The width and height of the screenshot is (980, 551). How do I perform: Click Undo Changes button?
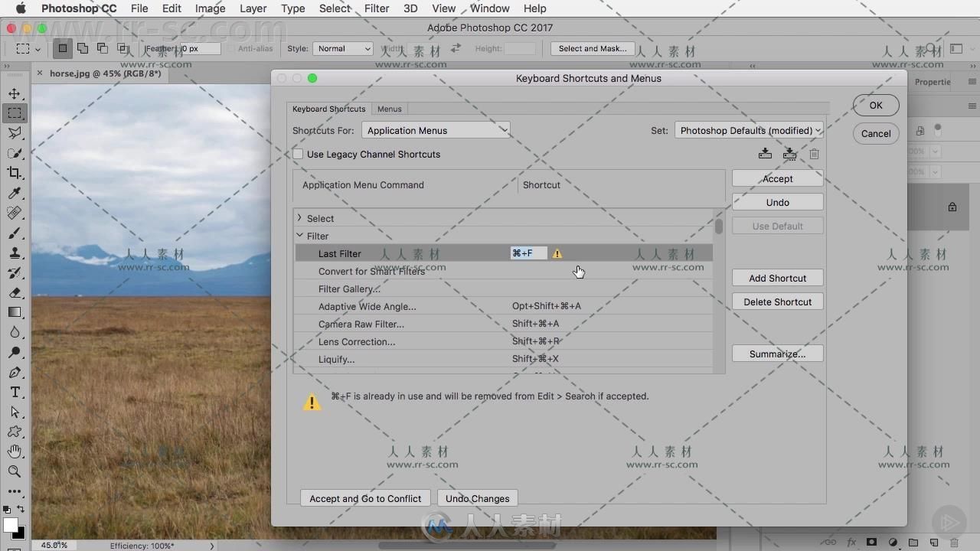point(477,498)
